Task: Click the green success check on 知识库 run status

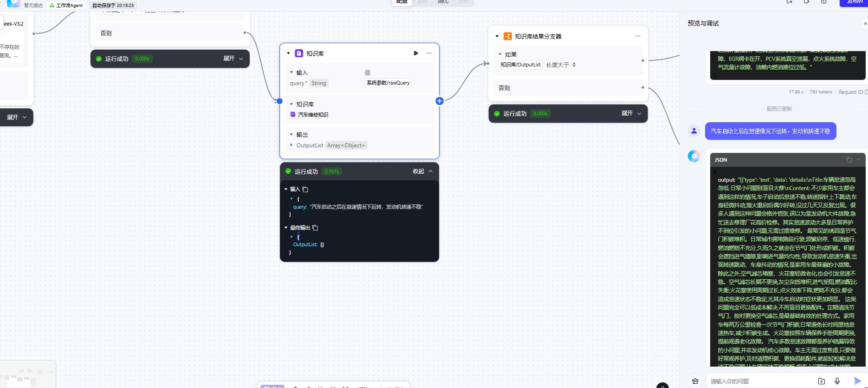Action: tap(288, 171)
